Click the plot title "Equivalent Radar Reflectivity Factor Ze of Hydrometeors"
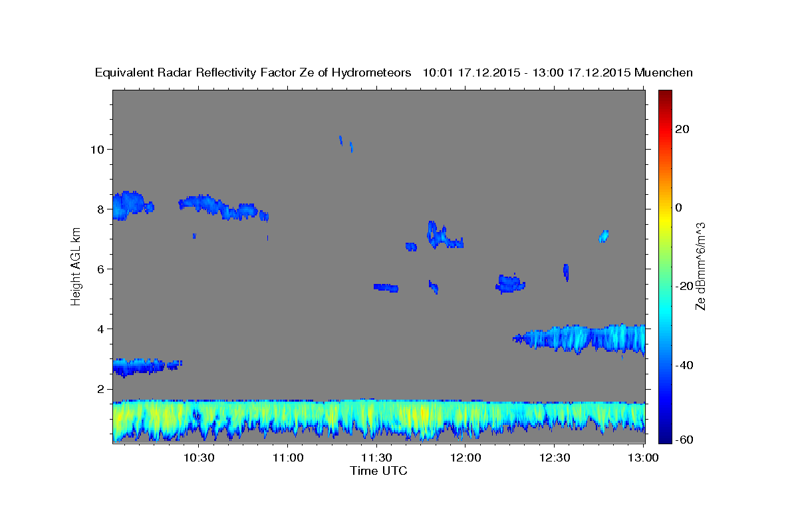Viewport: 798px width, 532px height. pyautogui.click(x=253, y=72)
